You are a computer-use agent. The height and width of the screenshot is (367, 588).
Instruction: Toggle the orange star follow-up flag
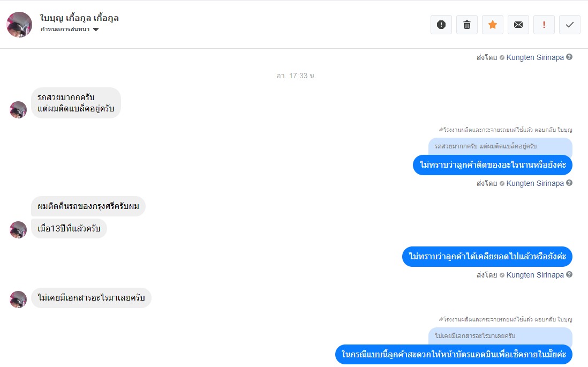tap(492, 25)
